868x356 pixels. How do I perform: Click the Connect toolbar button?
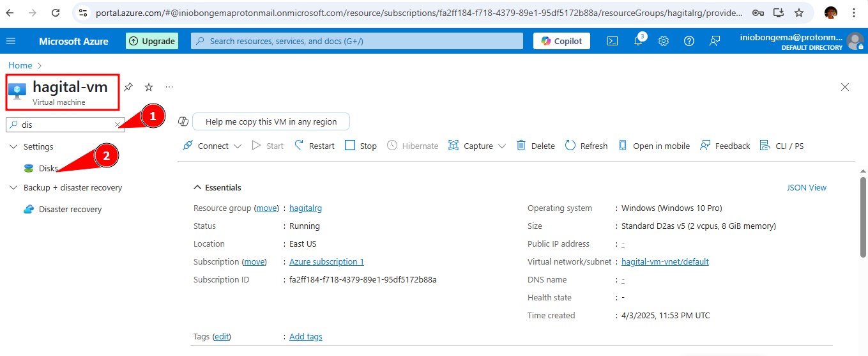click(205, 146)
